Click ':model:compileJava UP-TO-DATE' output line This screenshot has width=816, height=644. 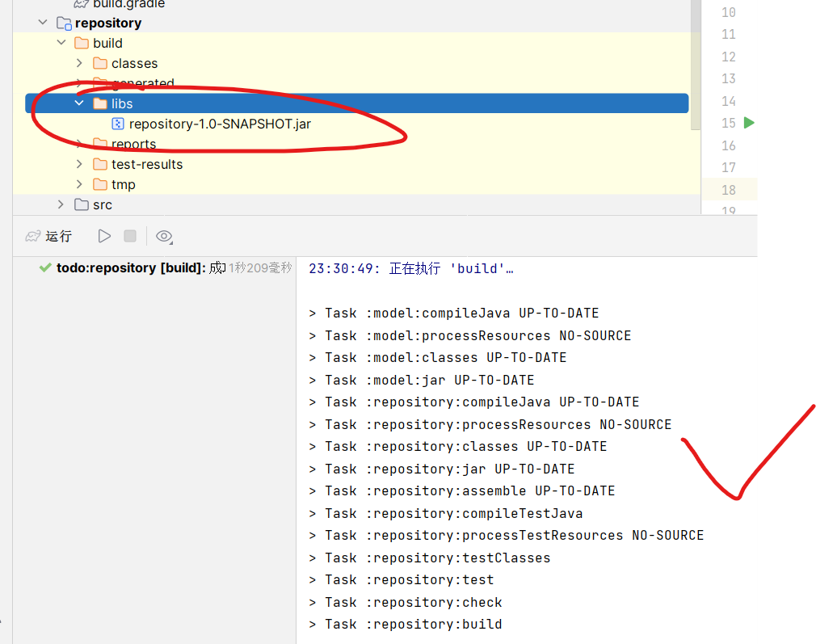point(454,313)
